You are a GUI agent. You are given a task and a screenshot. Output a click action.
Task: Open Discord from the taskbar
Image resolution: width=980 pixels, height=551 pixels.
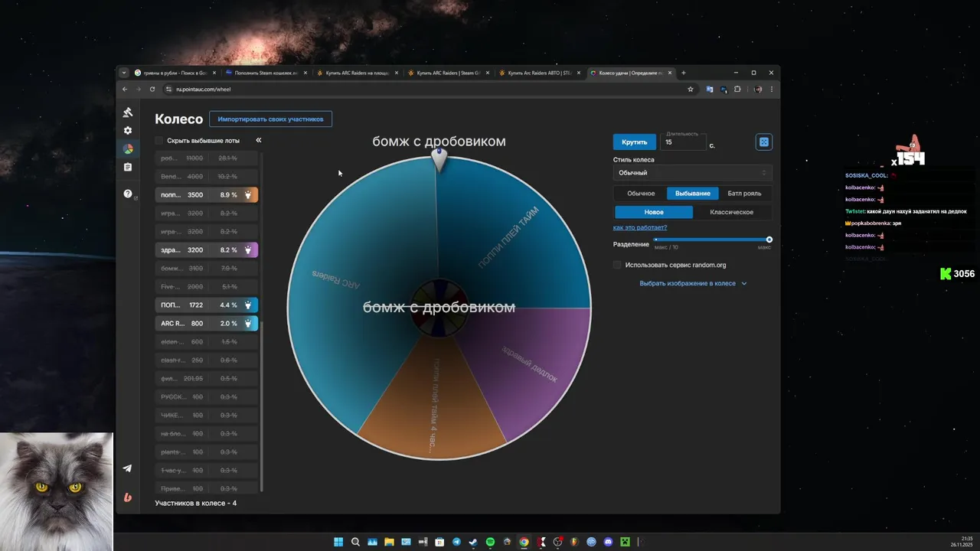tap(608, 542)
